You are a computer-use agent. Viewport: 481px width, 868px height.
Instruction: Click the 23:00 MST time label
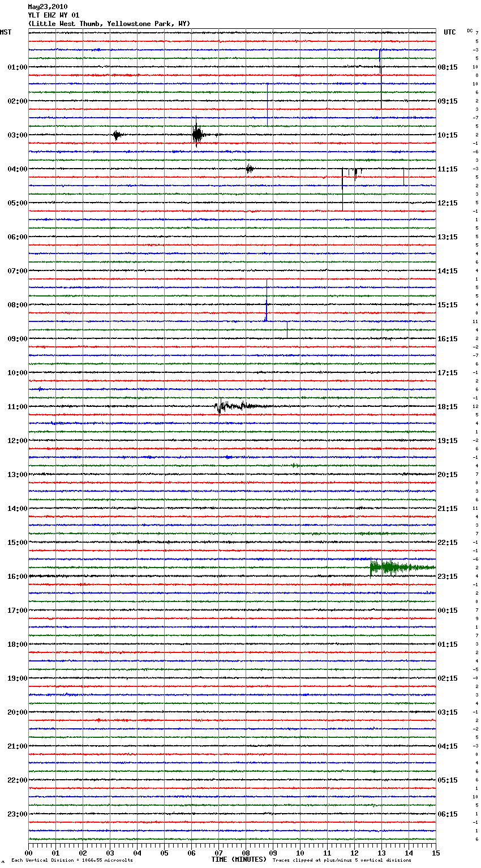(18, 814)
